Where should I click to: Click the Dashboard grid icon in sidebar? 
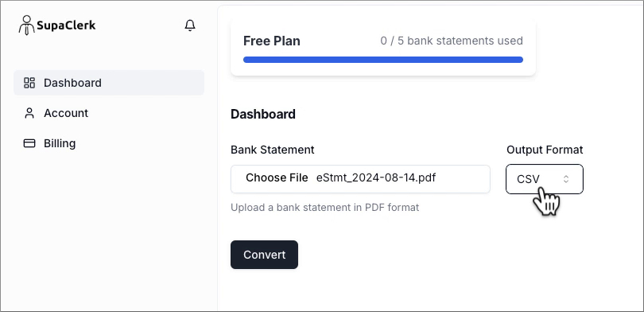pyautogui.click(x=29, y=83)
